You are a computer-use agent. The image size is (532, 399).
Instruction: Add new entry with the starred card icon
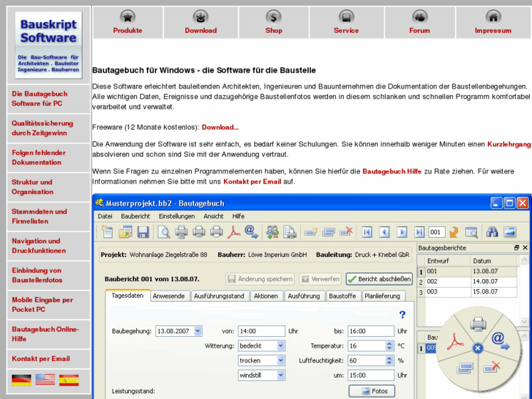311,232
